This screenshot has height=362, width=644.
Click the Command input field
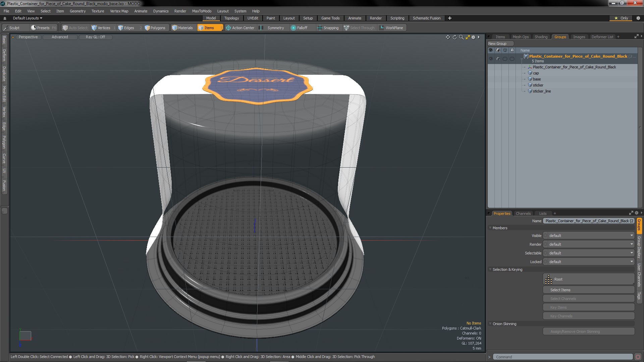click(562, 357)
